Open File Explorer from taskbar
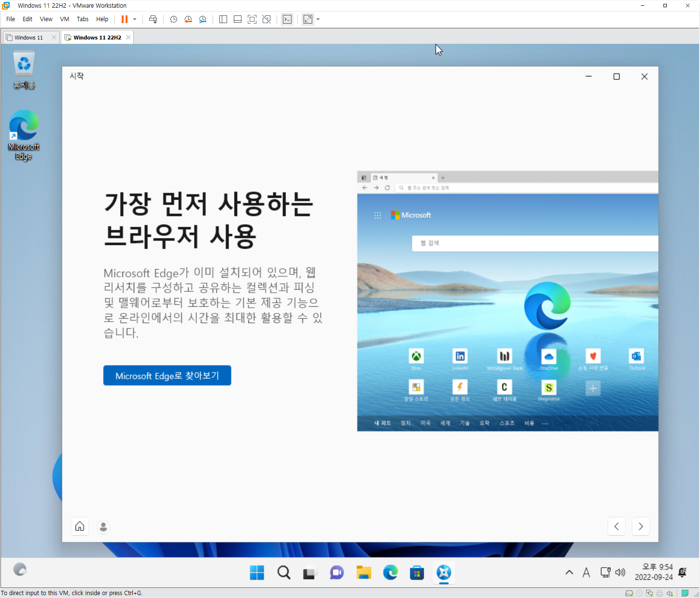The width and height of the screenshot is (700, 598). [364, 572]
